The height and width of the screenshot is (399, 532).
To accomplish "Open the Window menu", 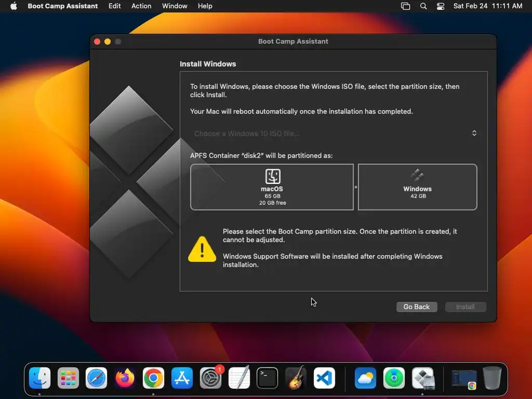I will point(175,6).
